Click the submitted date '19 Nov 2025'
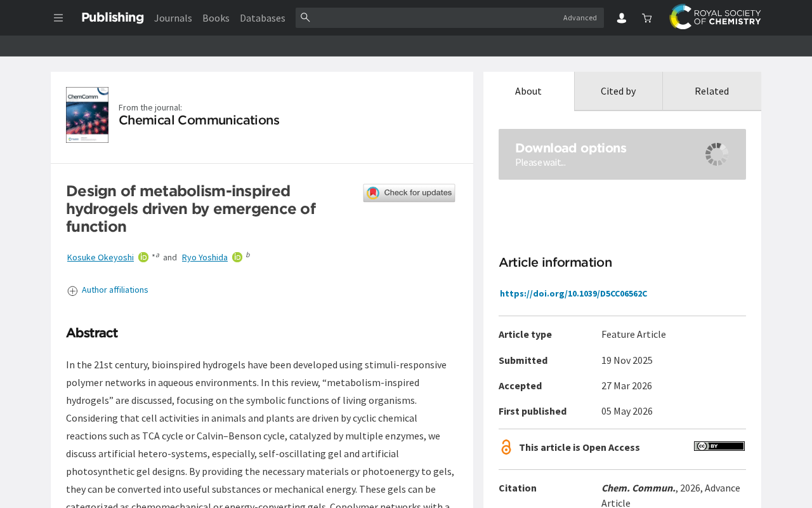The height and width of the screenshot is (508, 812). coord(627,360)
